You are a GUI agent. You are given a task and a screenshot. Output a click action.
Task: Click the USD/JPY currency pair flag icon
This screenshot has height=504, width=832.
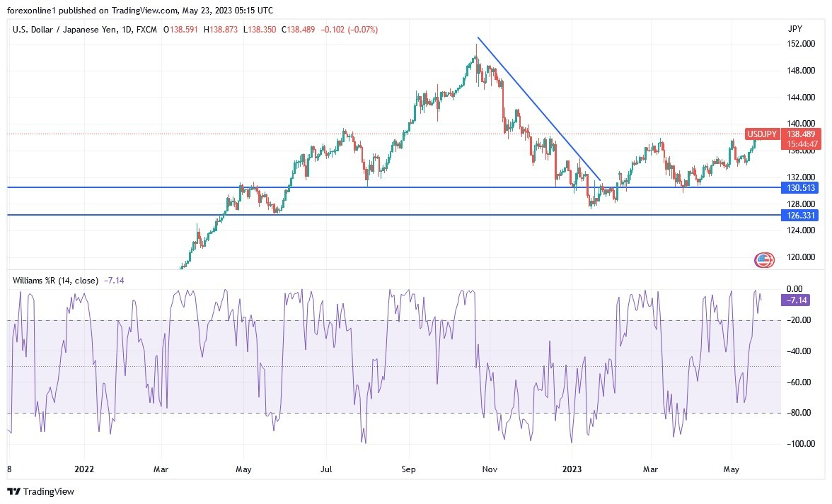click(763, 259)
